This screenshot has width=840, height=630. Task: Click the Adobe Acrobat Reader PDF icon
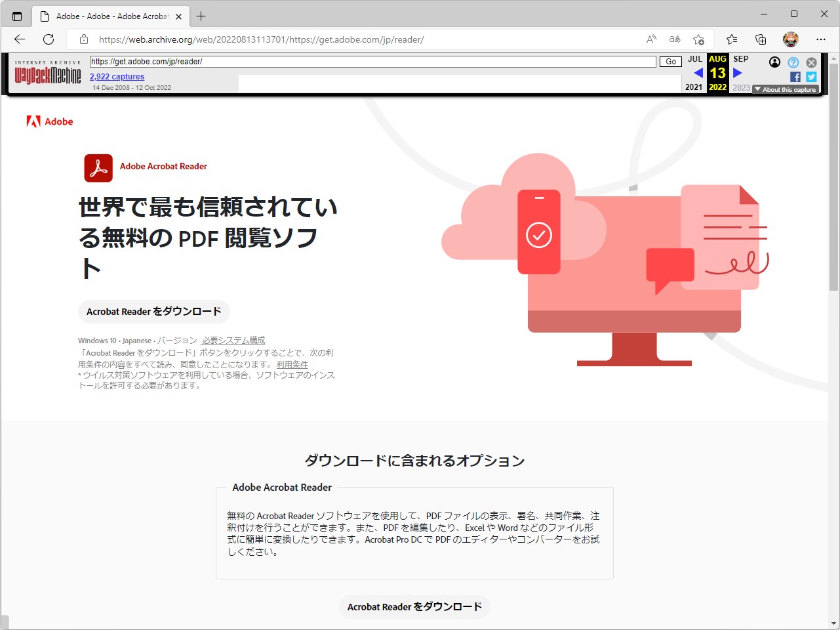pos(97,168)
